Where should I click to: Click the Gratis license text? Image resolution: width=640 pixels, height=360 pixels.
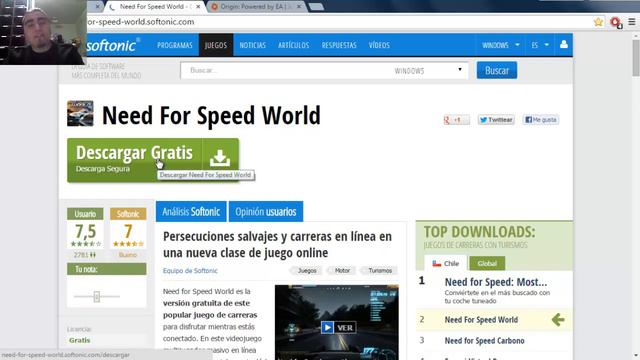[80, 340]
